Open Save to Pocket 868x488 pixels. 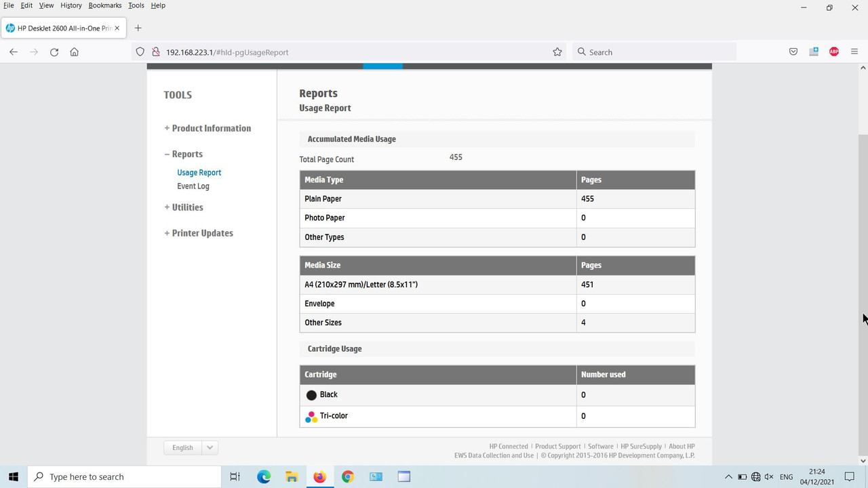tap(793, 52)
